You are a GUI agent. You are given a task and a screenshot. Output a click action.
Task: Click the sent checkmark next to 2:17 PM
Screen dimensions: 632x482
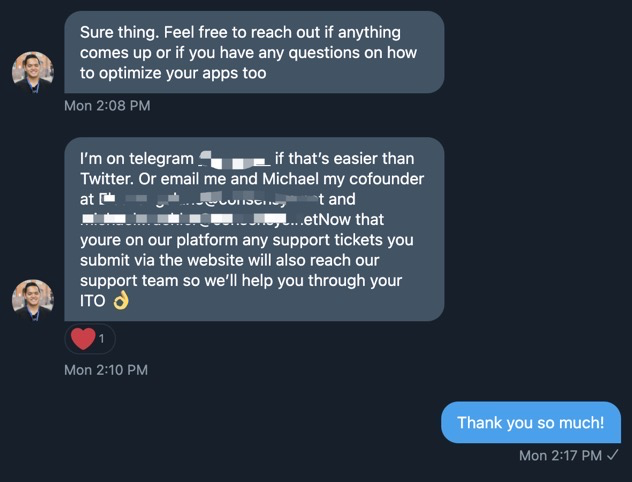click(612, 455)
